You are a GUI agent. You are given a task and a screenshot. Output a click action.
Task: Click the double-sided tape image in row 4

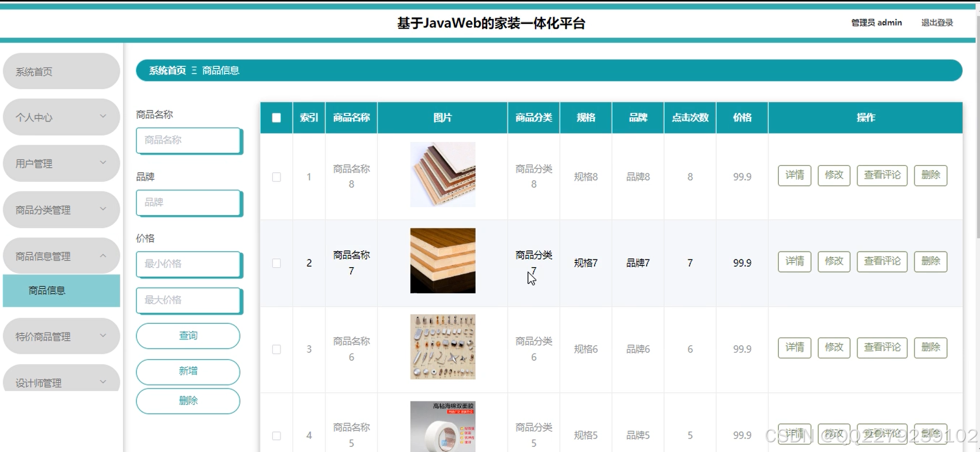[443, 426]
